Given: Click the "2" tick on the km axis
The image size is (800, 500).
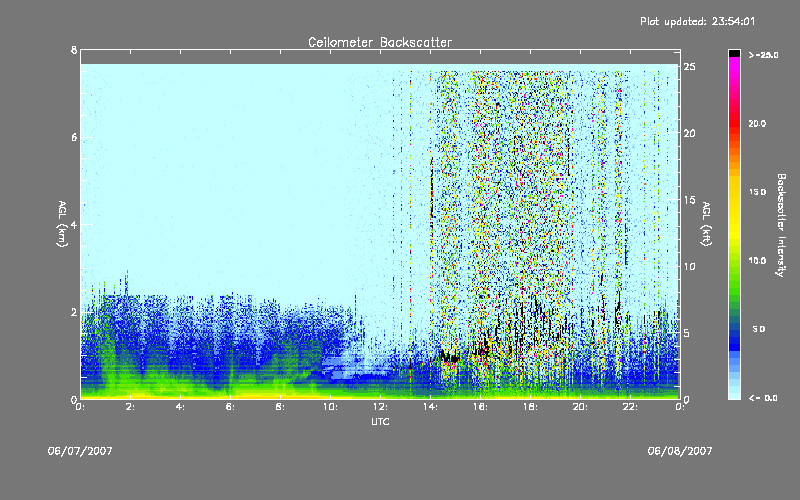Looking at the screenshot, I should [74, 312].
